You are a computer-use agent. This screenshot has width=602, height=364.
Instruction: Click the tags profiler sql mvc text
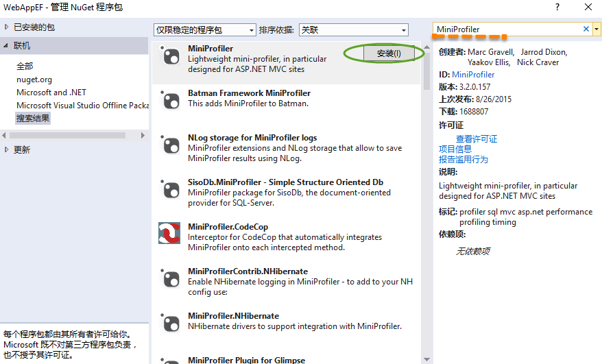point(526,217)
